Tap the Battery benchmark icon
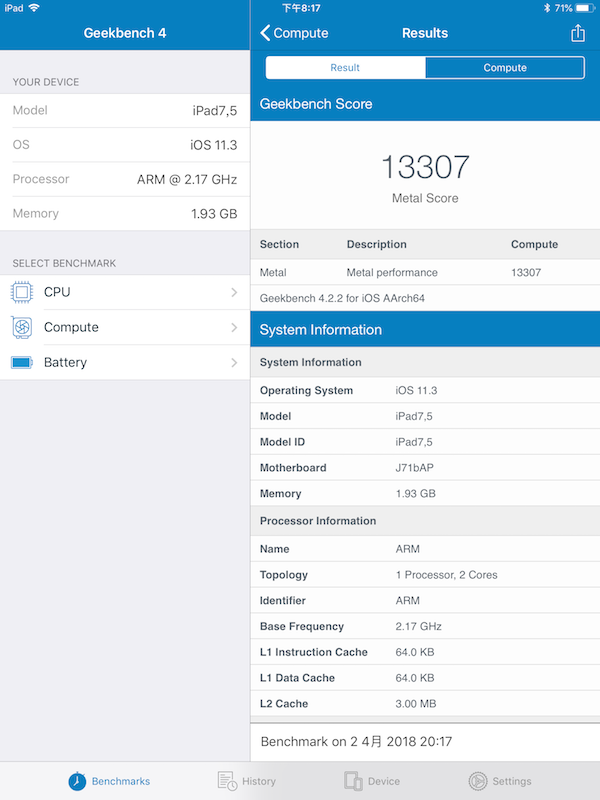Image resolution: width=600 pixels, height=800 pixels. 22,362
